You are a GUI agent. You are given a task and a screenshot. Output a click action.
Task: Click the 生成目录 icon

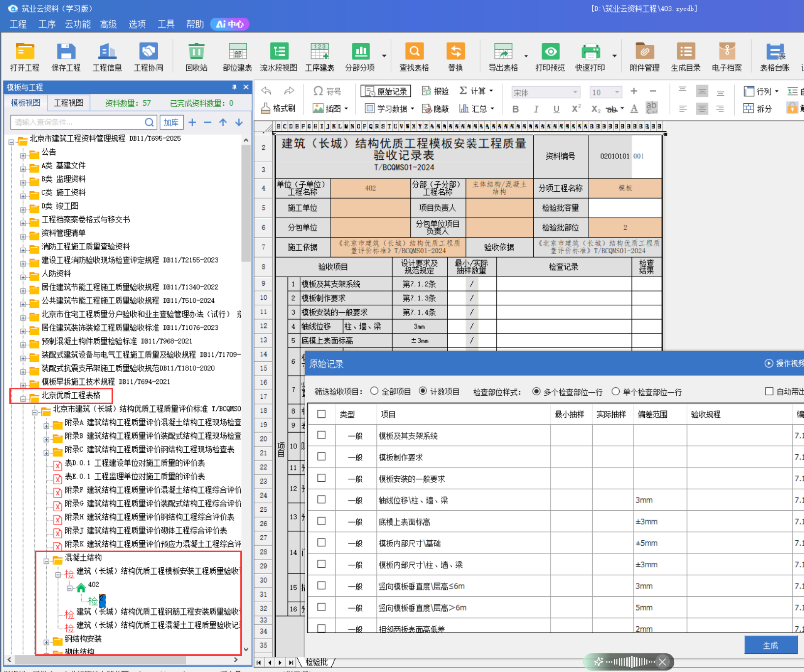click(x=686, y=52)
